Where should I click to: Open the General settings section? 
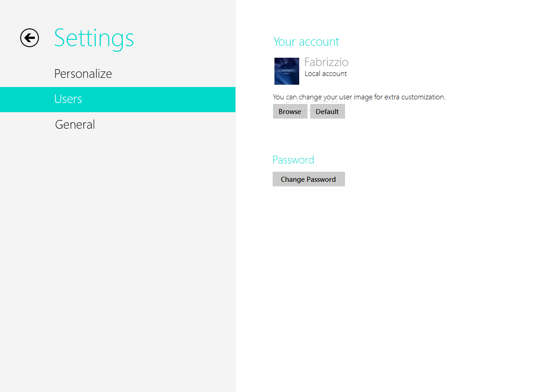click(x=75, y=125)
